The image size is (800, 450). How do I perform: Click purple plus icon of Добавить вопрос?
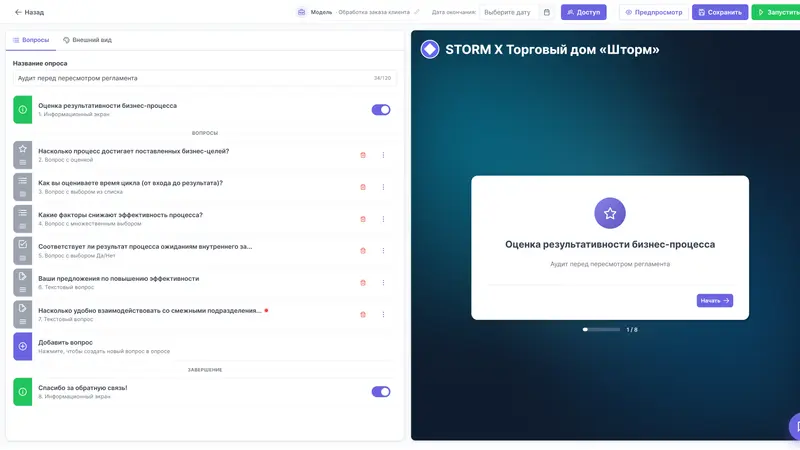coord(22,346)
